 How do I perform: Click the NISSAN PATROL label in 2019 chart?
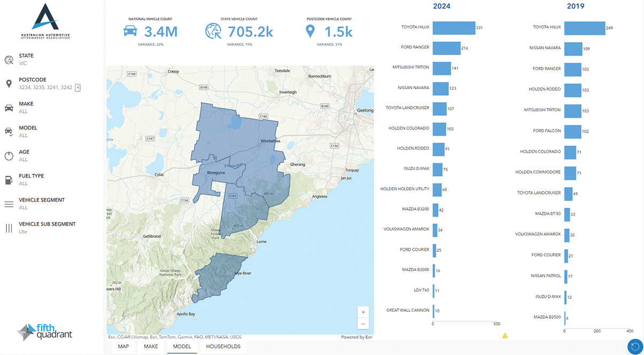pyautogui.click(x=546, y=276)
